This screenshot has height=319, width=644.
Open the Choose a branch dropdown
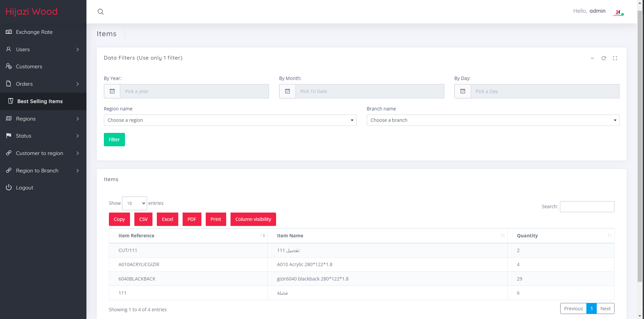pyautogui.click(x=493, y=120)
